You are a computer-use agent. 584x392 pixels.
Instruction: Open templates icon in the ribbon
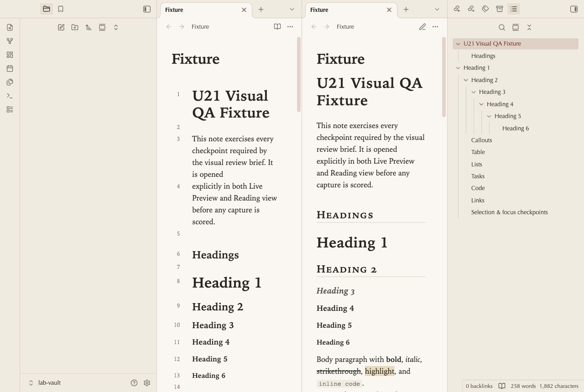[x=10, y=82]
